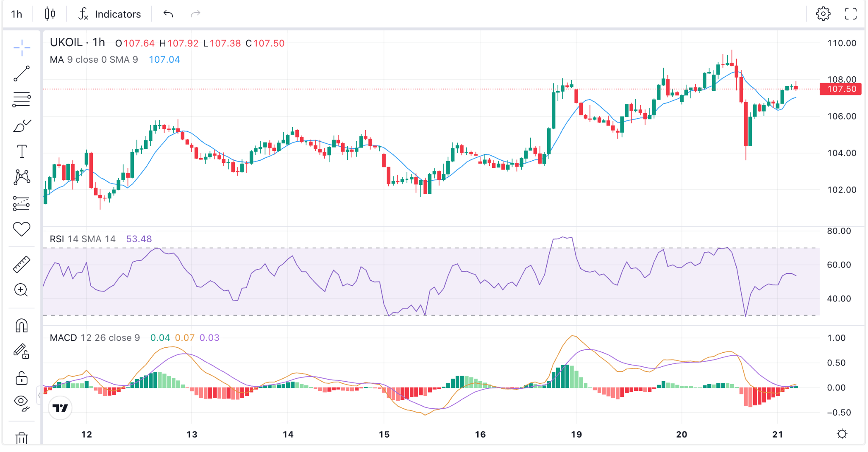This screenshot has width=868, height=452.
Task: Activate the zoom in tool
Action: (x=22, y=290)
